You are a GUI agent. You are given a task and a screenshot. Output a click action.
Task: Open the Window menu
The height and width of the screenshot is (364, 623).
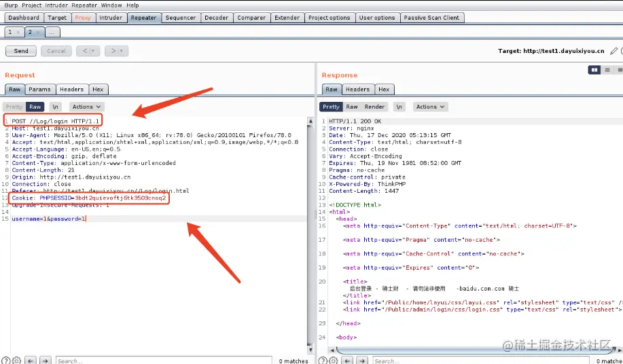(x=111, y=5)
